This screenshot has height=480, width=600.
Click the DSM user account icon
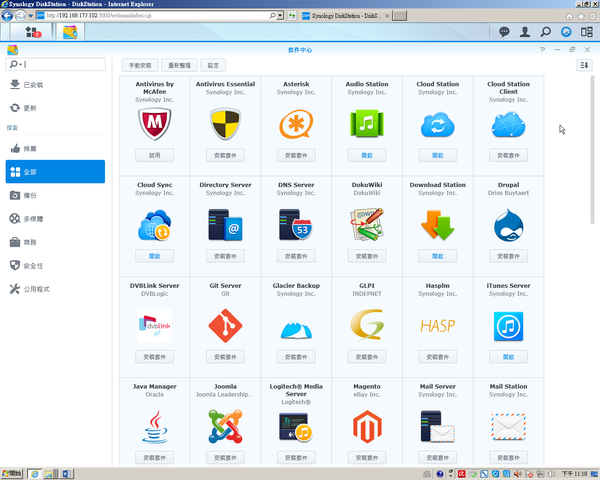click(x=526, y=32)
